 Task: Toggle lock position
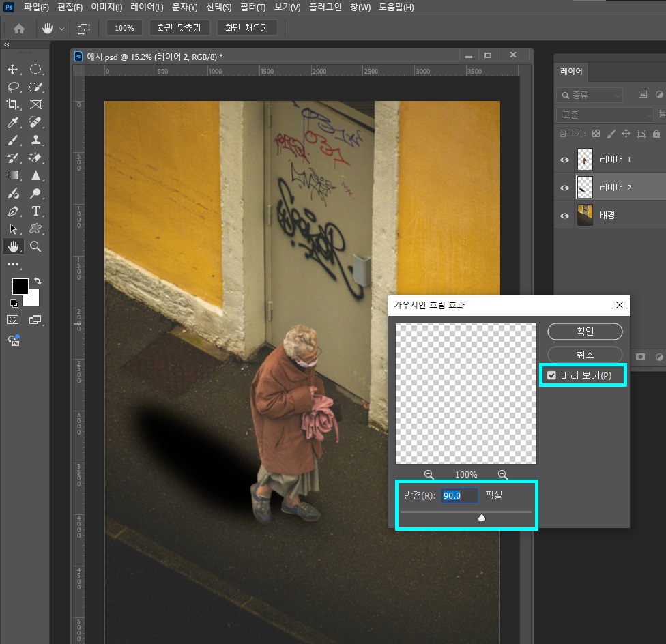[x=626, y=134]
